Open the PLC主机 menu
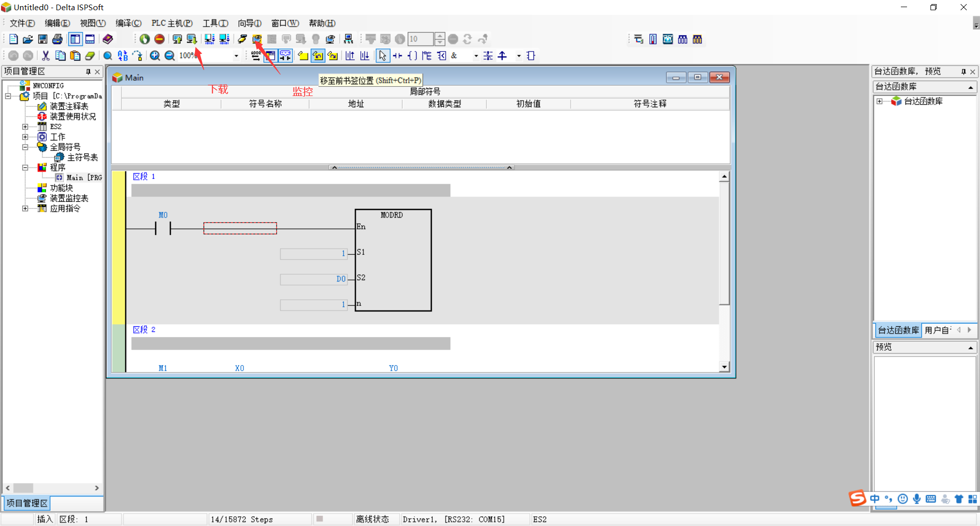This screenshot has width=980, height=526. [x=172, y=23]
